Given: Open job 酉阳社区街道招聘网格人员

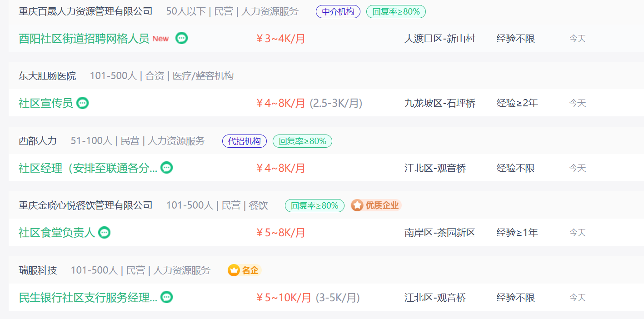Looking at the screenshot, I should pyautogui.click(x=84, y=39).
